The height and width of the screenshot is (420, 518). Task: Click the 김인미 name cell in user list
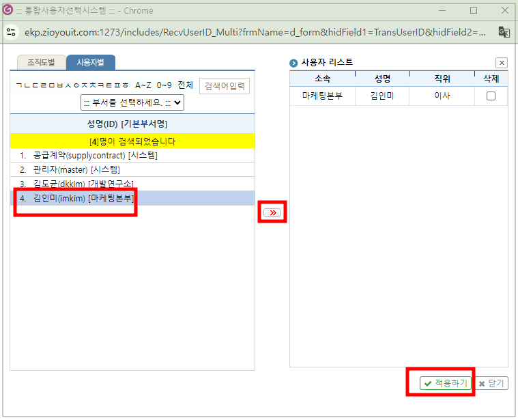pyautogui.click(x=382, y=96)
